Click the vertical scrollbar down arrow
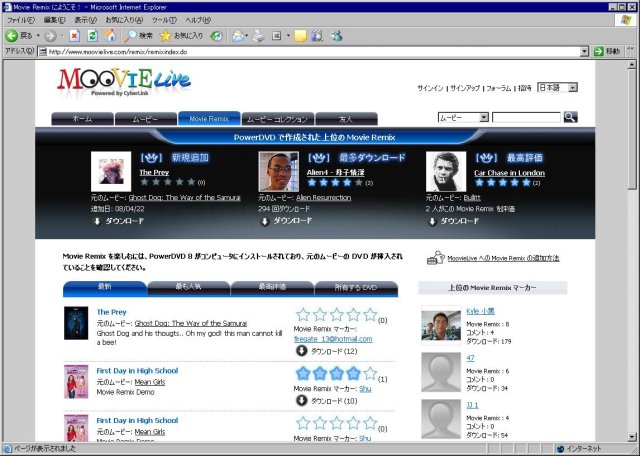Viewport: 640px width, 456px height. tap(631, 436)
